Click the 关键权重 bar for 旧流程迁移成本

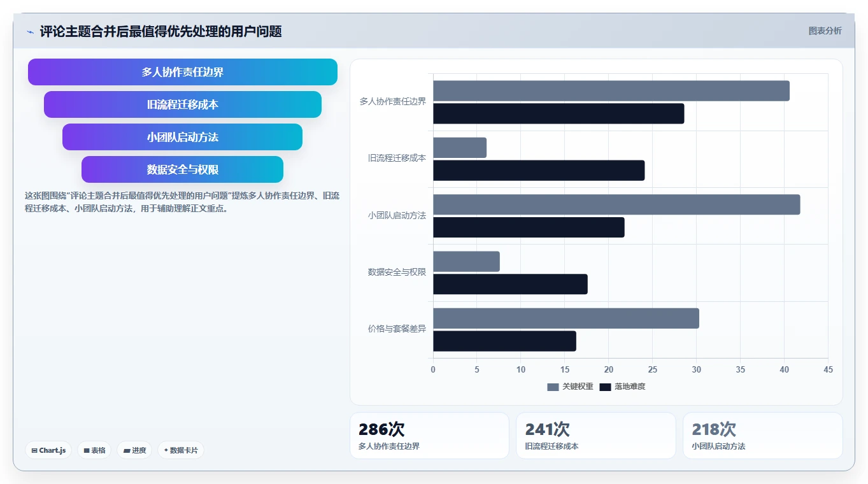(x=460, y=148)
